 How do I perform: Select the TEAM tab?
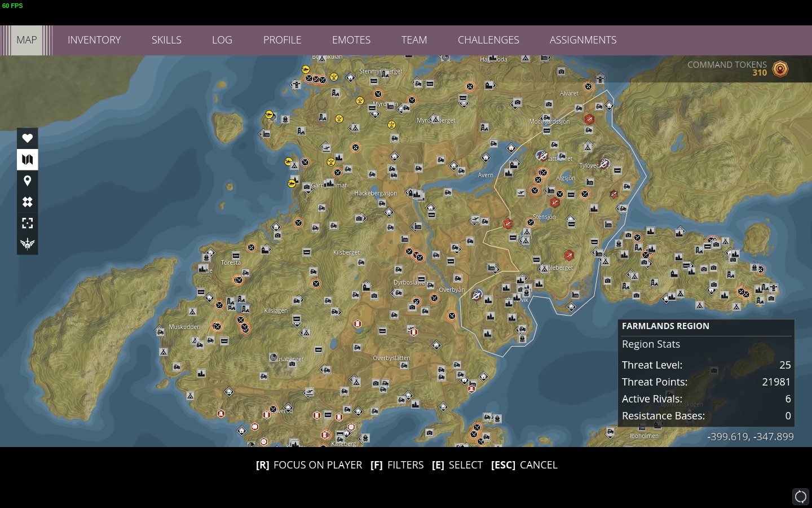[x=414, y=40]
